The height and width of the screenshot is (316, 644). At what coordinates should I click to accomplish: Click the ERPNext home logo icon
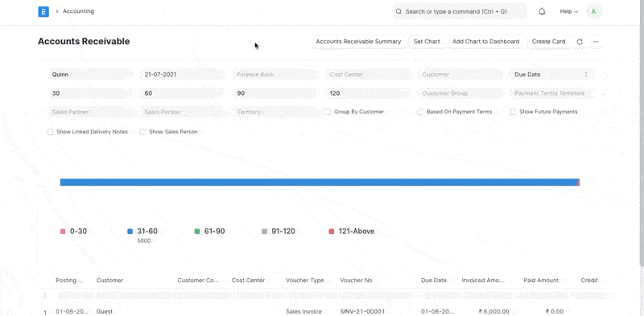(43, 11)
